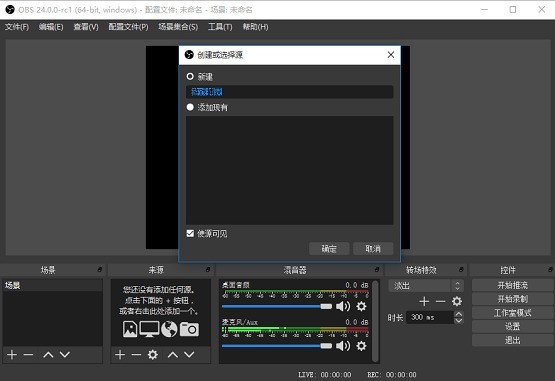Open the 场景集合(S) menu
The width and height of the screenshot is (555, 381).
click(x=178, y=27)
